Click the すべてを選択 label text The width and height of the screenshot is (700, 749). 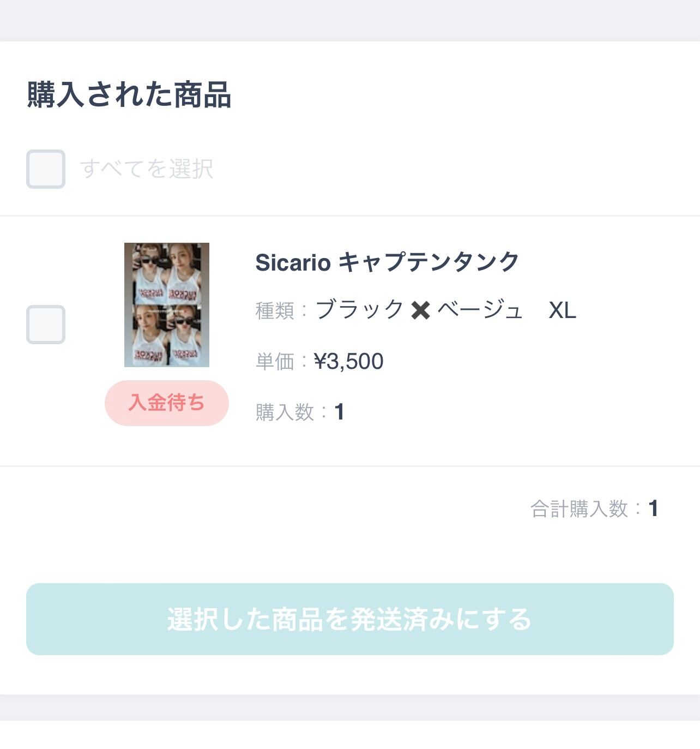pyautogui.click(x=146, y=169)
